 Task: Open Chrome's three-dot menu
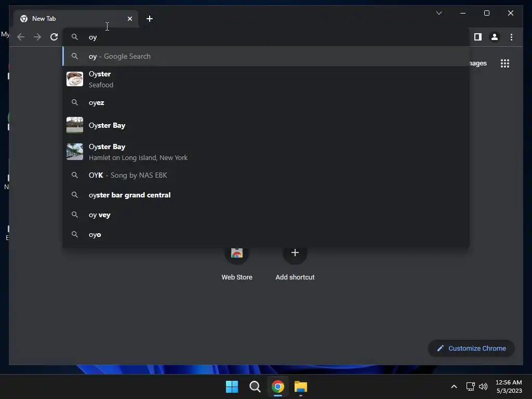coord(511,37)
